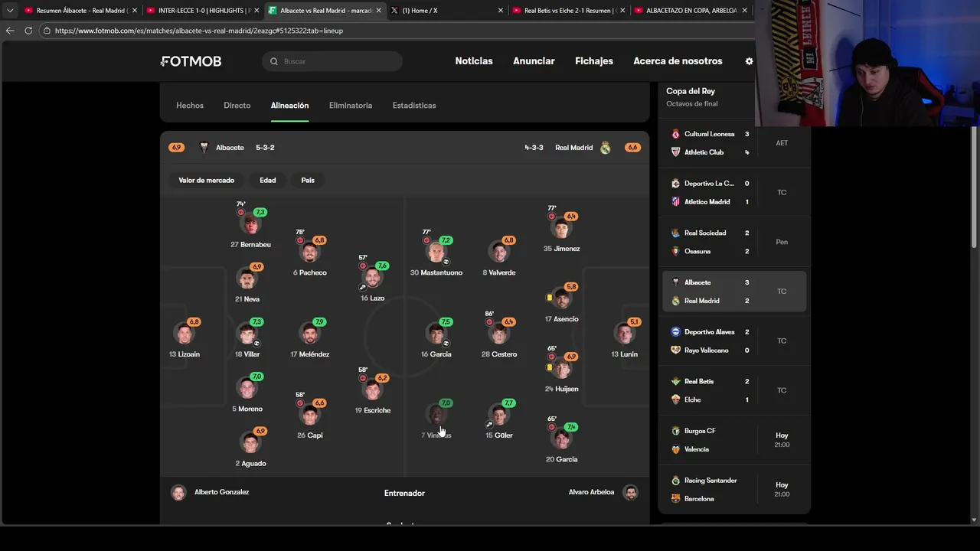
Task: Click the site info icon in address bar
Action: [47, 31]
